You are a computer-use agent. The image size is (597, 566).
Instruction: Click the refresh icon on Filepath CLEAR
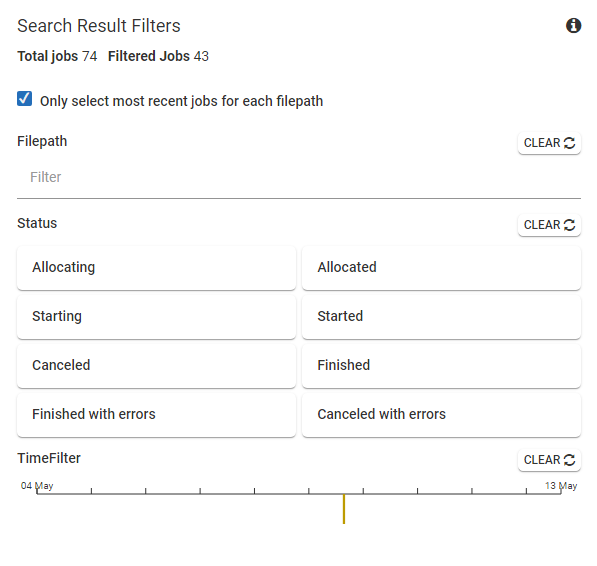point(569,143)
